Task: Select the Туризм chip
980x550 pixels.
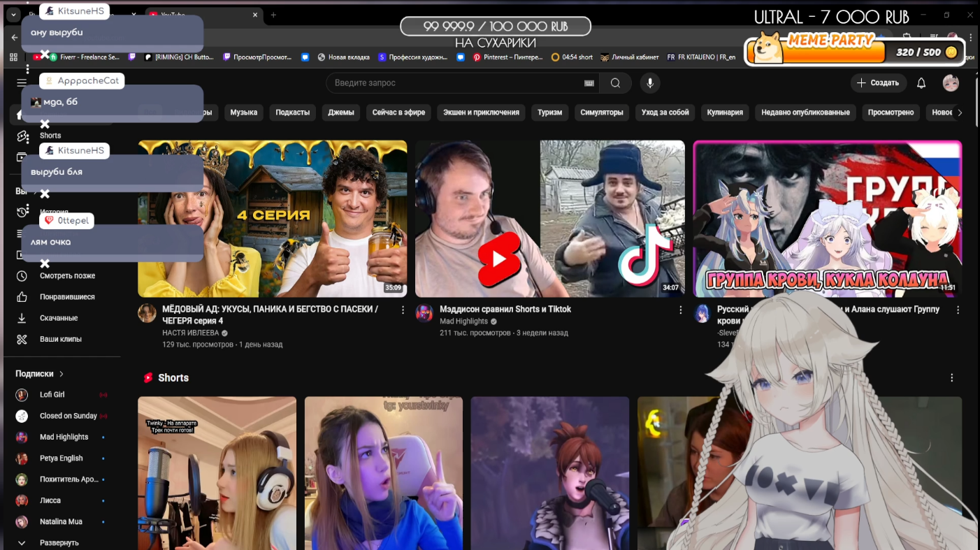Action: click(550, 113)
